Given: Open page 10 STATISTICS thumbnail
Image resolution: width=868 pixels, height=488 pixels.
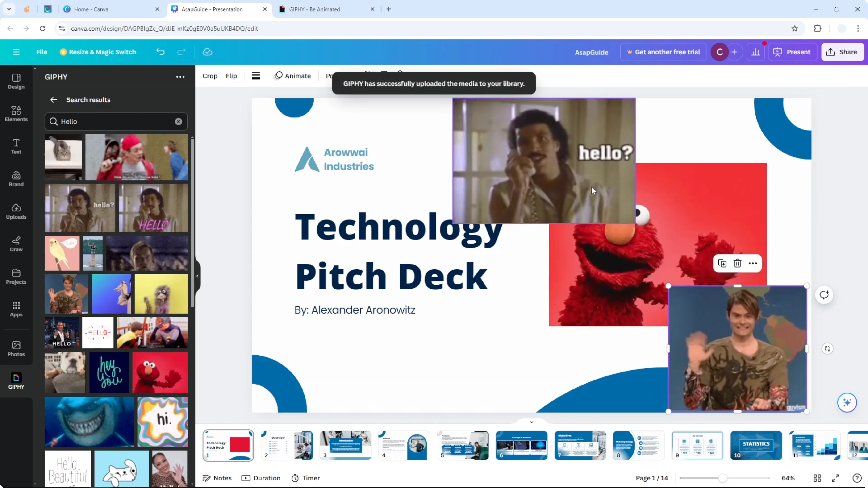Looking at the screenshot, I should point(756,445).
